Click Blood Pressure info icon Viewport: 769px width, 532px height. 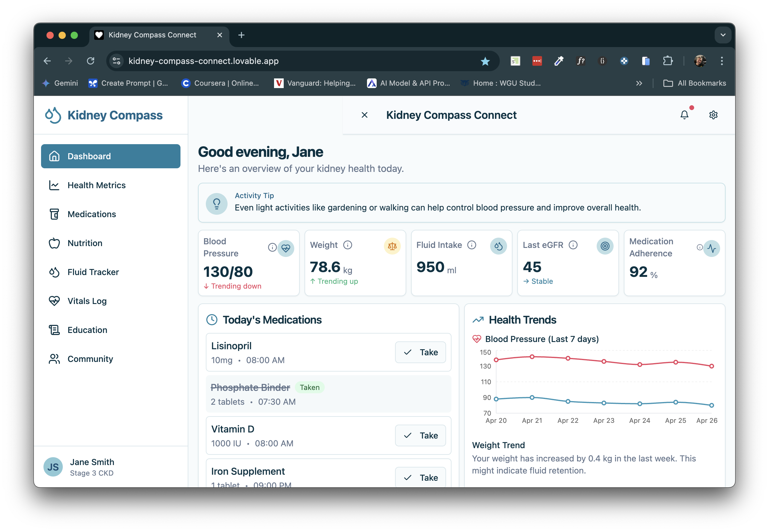(x=272, y=247)
